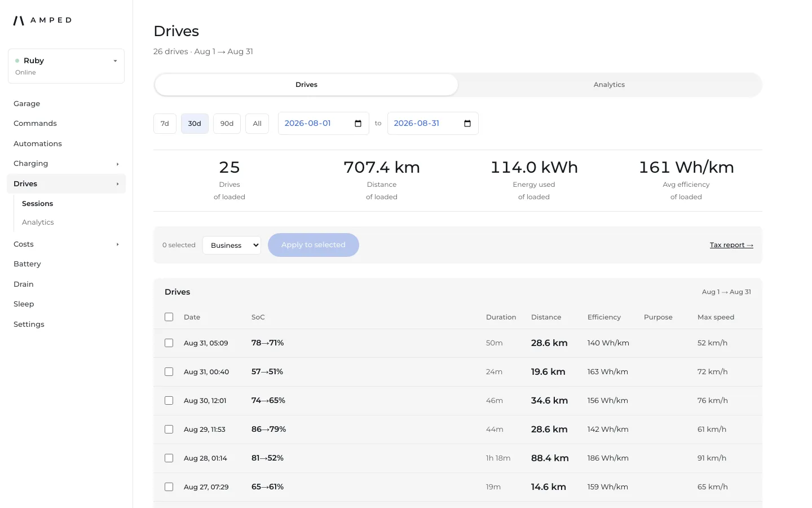Choose the 90d range filter
Viewport: 812px width, 508px height.
(x=227, y=124)
